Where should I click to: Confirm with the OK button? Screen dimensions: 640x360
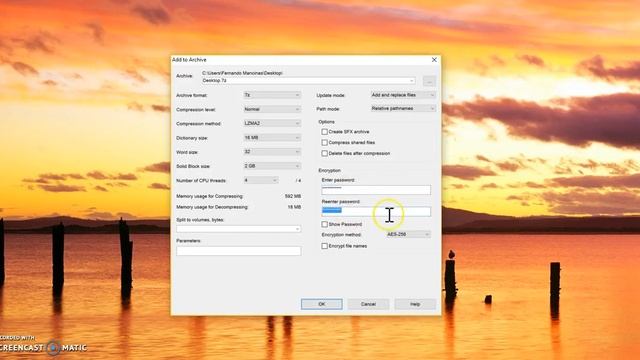(x=322, y=304)
